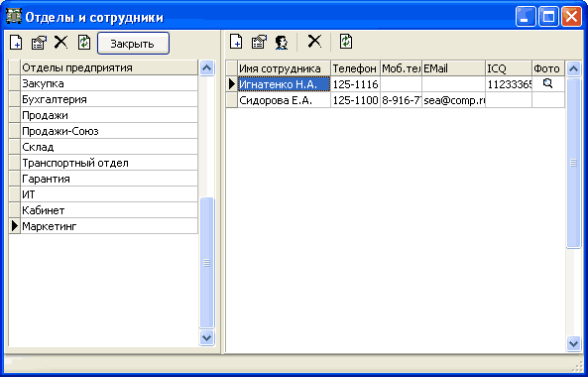This screenshot has height=377, width=588.
Task: Select the Гарантия department
Action: 109,179
